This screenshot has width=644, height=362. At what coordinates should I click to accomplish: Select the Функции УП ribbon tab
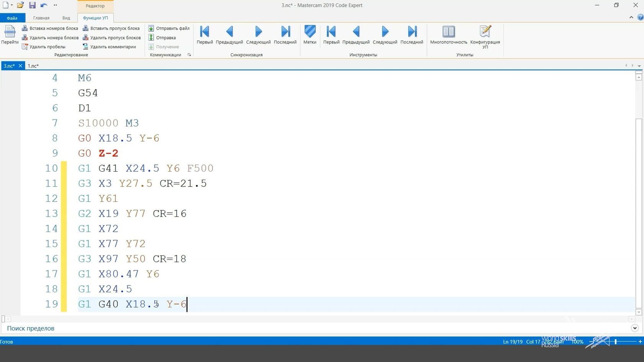[x=95, y=18]
